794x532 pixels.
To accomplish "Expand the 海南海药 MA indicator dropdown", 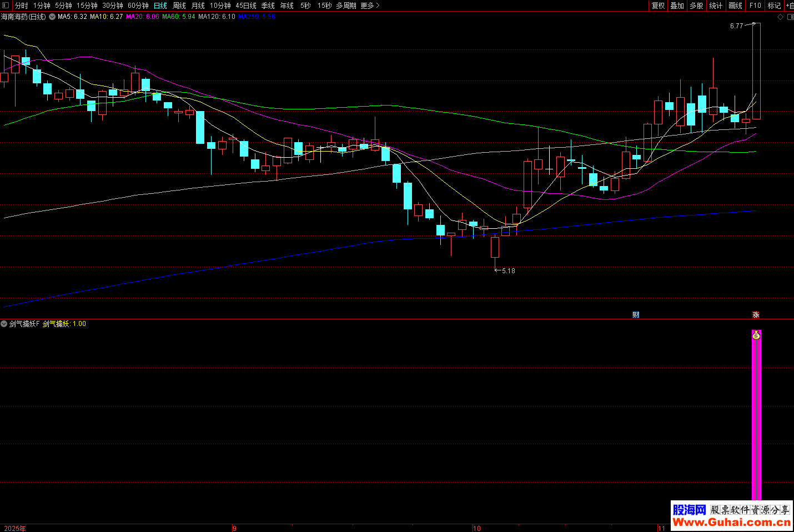I will point(52,17).
